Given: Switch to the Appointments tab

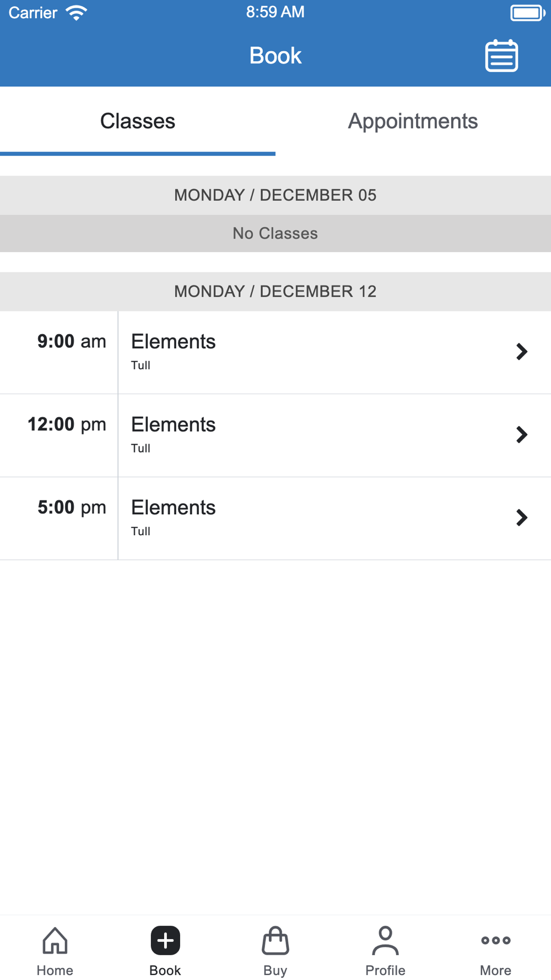Looking at the screenshot, I should point(413,121).
